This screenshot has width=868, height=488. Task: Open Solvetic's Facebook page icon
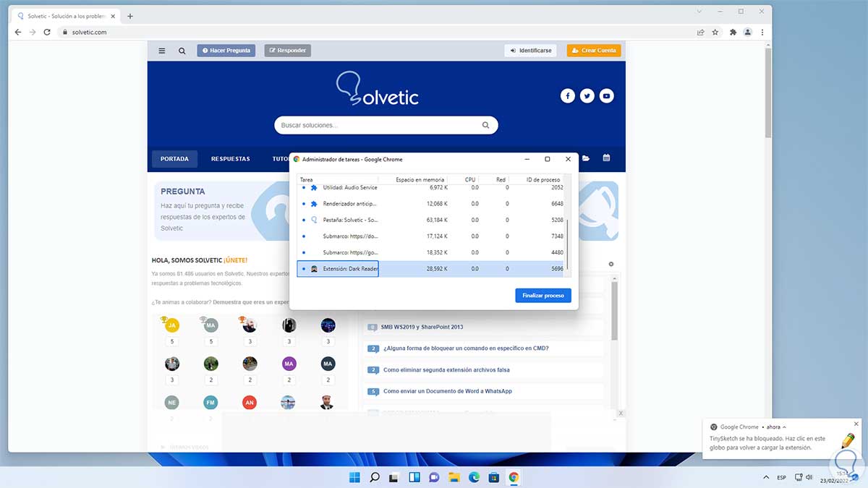click(568, 95)
